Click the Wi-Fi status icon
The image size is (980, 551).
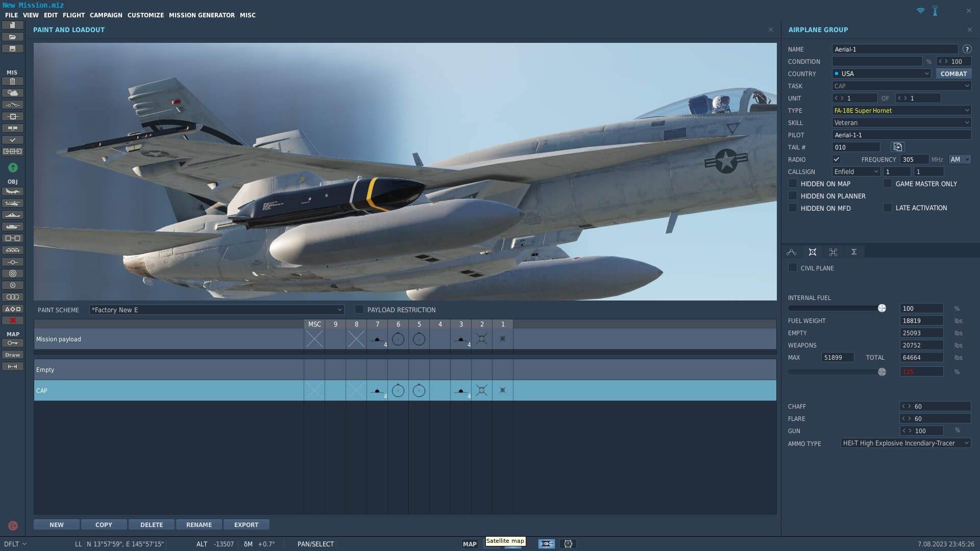920,11
